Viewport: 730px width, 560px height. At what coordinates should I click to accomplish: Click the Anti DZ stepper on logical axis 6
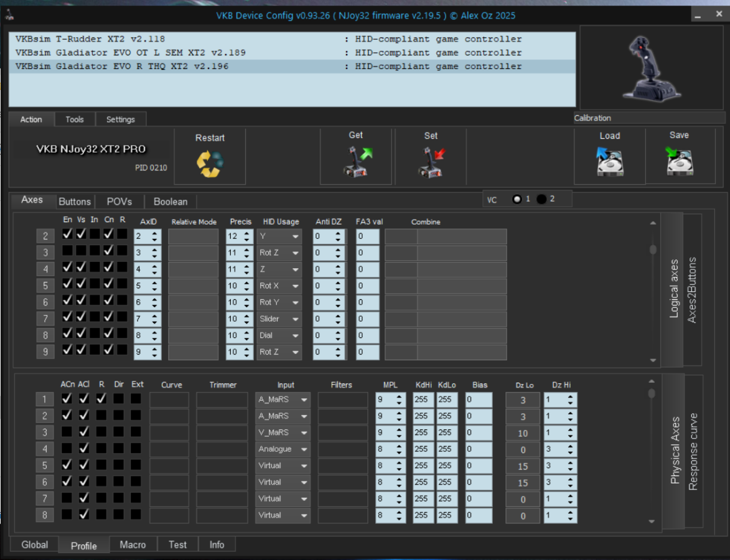point(338,302)
